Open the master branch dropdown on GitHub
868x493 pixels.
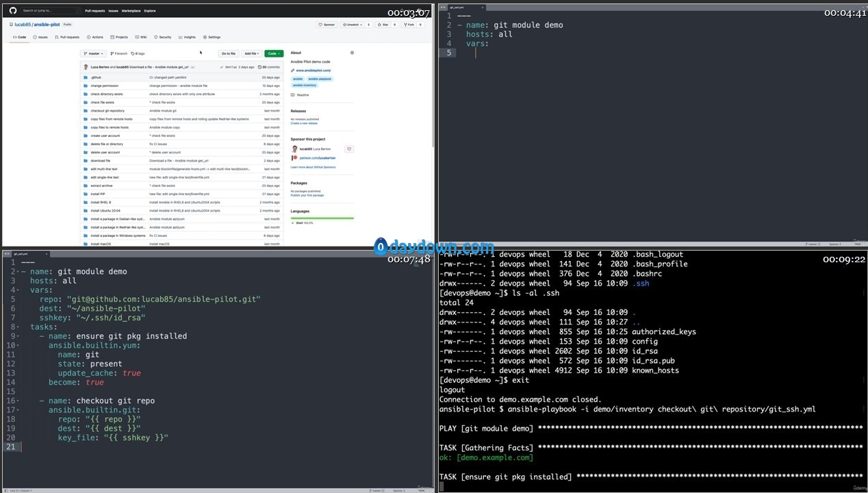[93, 53]
